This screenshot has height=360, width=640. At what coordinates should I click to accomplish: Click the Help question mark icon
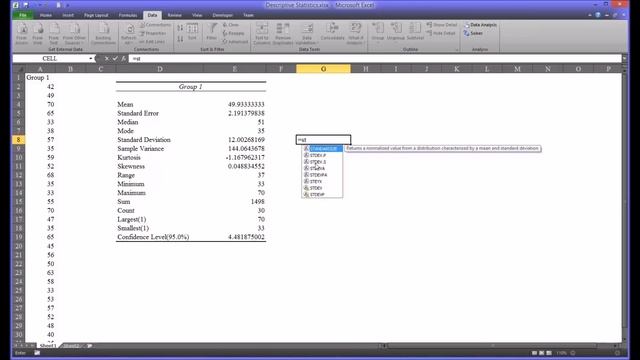tap(598, 15)
